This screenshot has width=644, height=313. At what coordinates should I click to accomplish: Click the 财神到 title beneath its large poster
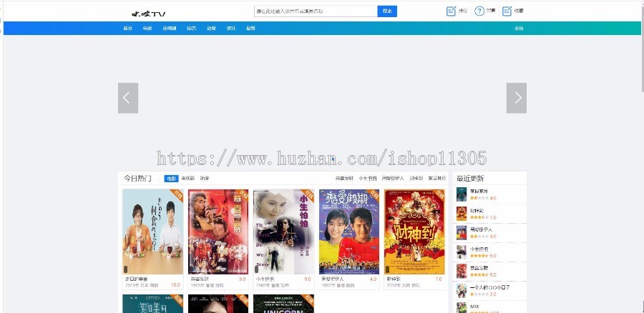pos(394,279)
